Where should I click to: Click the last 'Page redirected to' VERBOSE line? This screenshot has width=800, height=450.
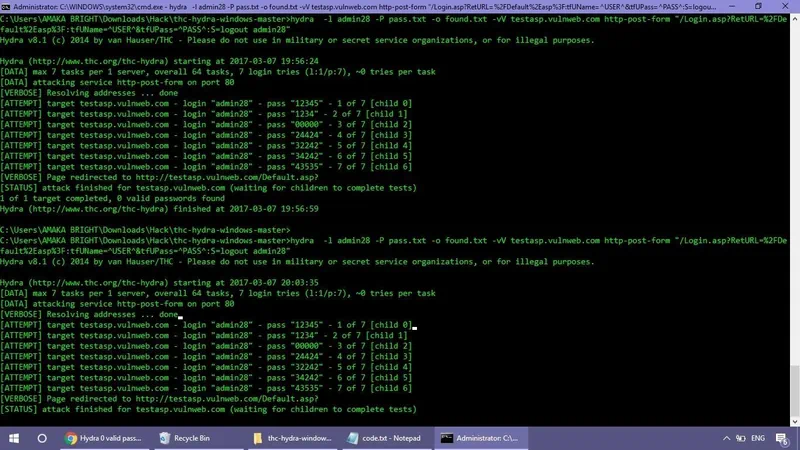[x=159, y=398]
